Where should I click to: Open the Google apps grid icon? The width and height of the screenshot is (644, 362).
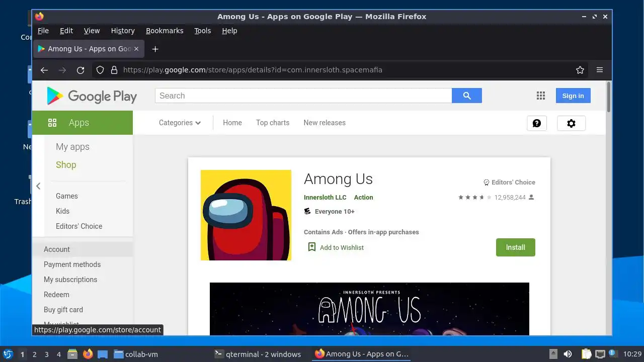click(x=541, y=96)
